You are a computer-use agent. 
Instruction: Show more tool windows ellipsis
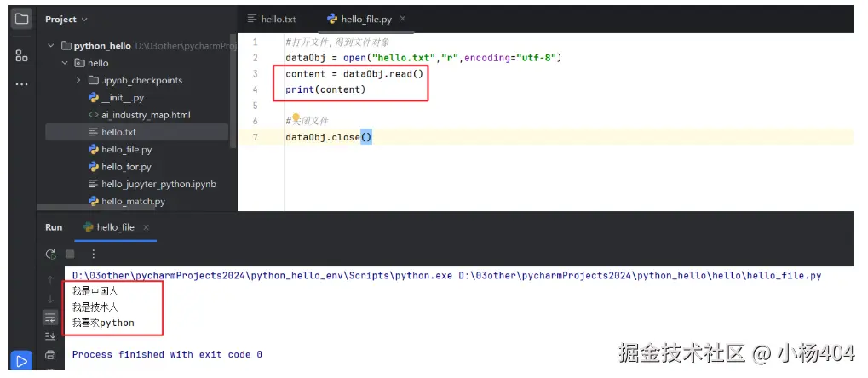tap(21, 84)
